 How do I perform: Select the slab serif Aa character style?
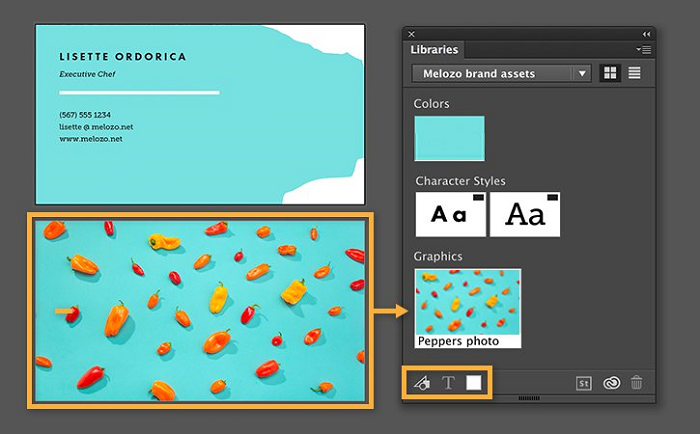[x=525, y=214]
